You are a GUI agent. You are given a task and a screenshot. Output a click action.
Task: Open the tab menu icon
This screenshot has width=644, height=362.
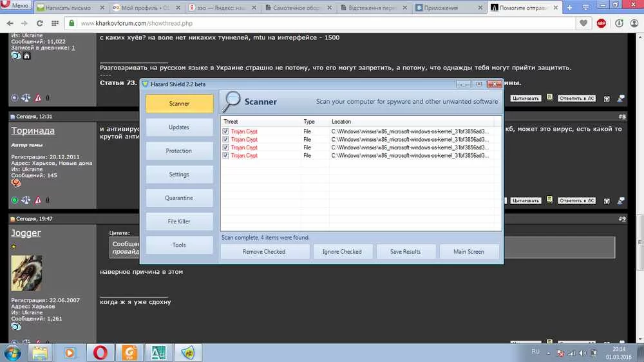click(585, 7)
